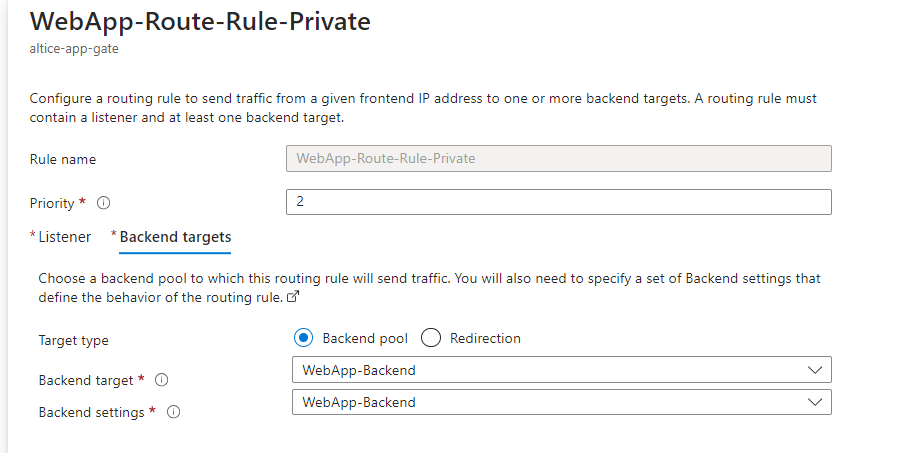Click the Target type label
Screen dimensions: 901x453
(x=74, y=340)
